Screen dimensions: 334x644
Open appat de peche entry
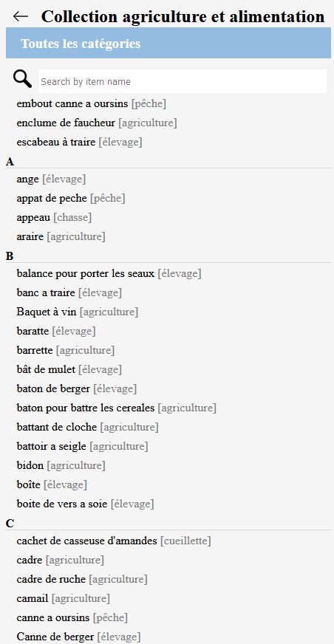click(71, 199)
